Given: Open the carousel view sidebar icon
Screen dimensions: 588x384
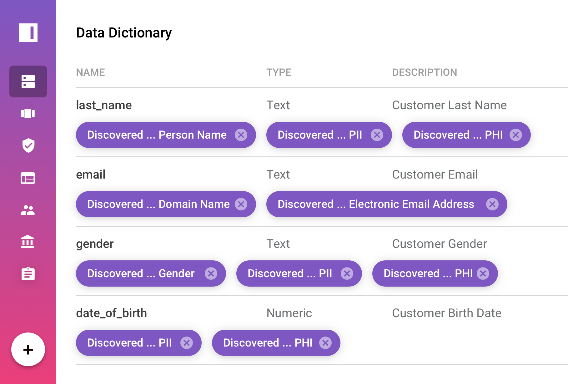Looking at the screenshot, I should [28, 114].
